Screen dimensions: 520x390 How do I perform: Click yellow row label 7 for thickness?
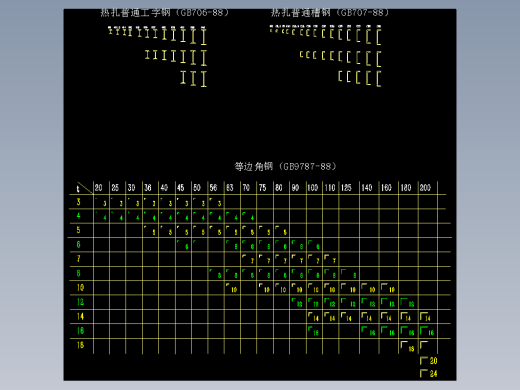[79, 259]
